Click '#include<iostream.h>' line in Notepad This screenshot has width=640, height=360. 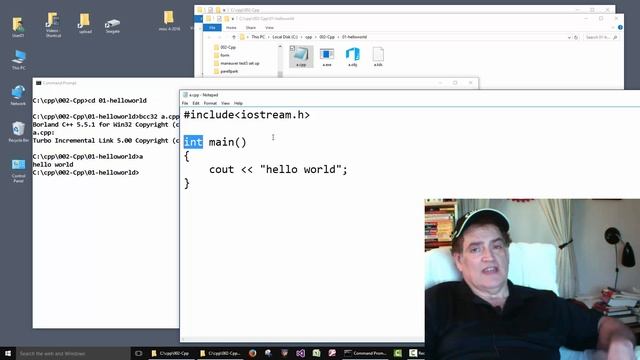247,115
